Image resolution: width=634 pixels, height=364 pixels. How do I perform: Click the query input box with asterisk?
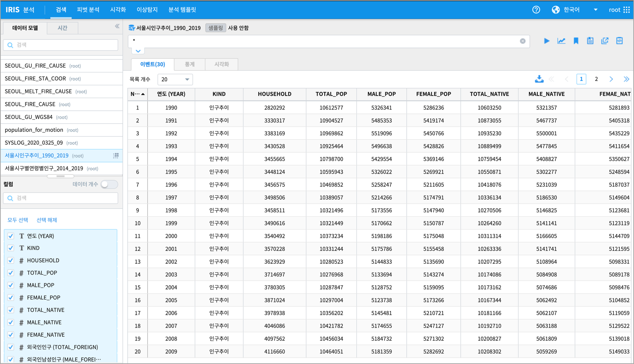(x=329, y=41)
